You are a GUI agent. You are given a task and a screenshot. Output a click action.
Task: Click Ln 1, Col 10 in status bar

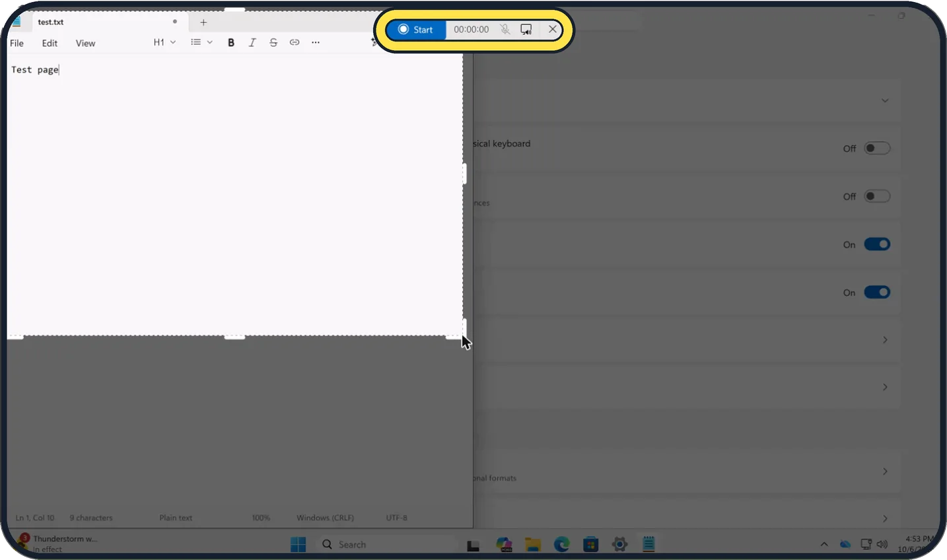(x=35, y=518)
